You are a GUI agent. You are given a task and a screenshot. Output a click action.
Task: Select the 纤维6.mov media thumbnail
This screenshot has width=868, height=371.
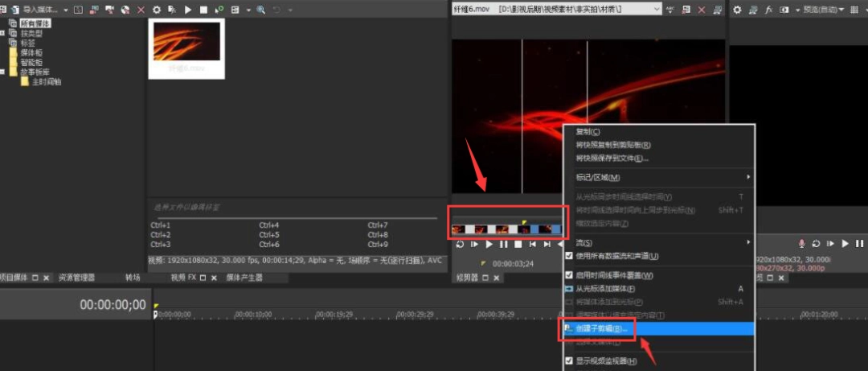[x=186, y=48]
